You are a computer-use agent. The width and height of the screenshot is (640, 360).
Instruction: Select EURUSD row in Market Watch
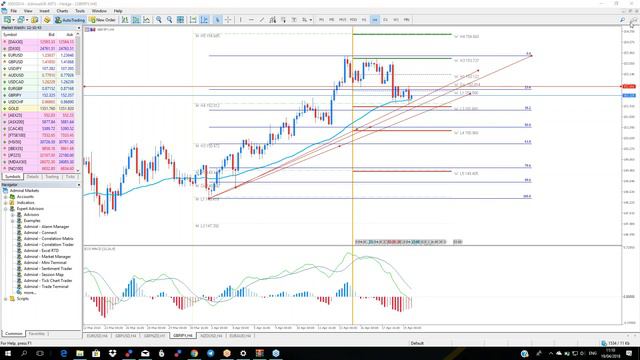click(39, 55)
